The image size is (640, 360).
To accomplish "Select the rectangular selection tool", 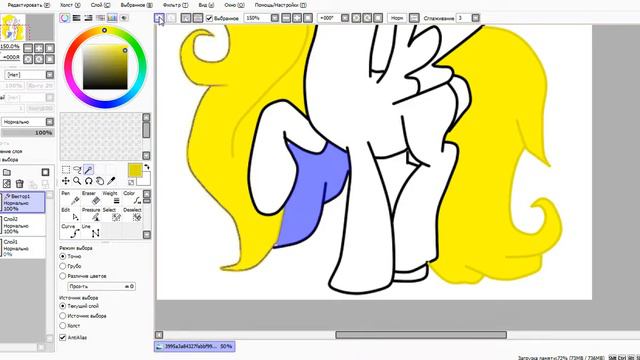I will click(66, 169).
